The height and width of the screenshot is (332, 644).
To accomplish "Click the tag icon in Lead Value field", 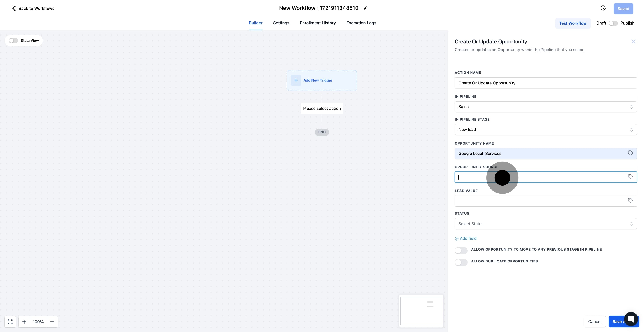I will [630, 201].
